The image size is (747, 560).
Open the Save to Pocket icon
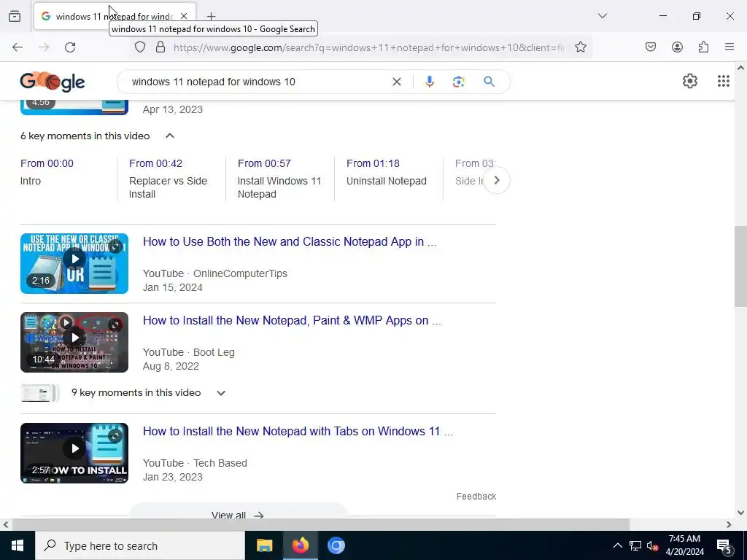(650, 47)
